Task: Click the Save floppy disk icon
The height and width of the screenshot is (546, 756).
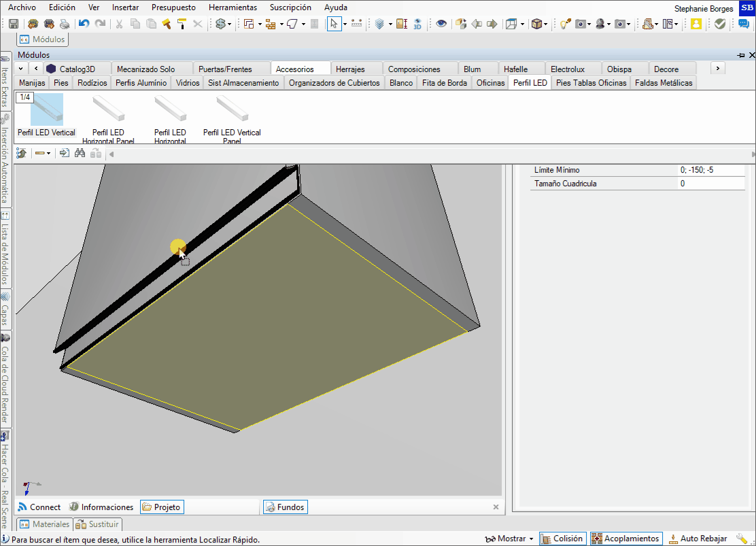Action: tap(14, 24)
